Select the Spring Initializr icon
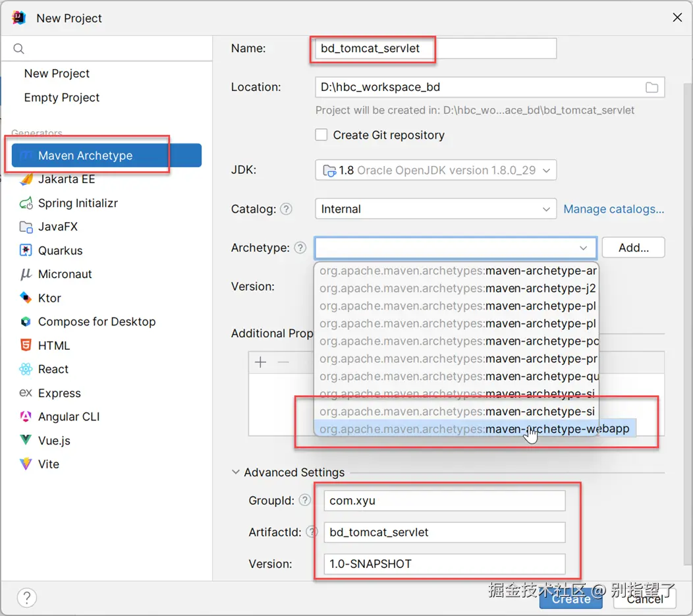Image resolution: width=693 pixels, height=616 pixels. click(26, 204)
